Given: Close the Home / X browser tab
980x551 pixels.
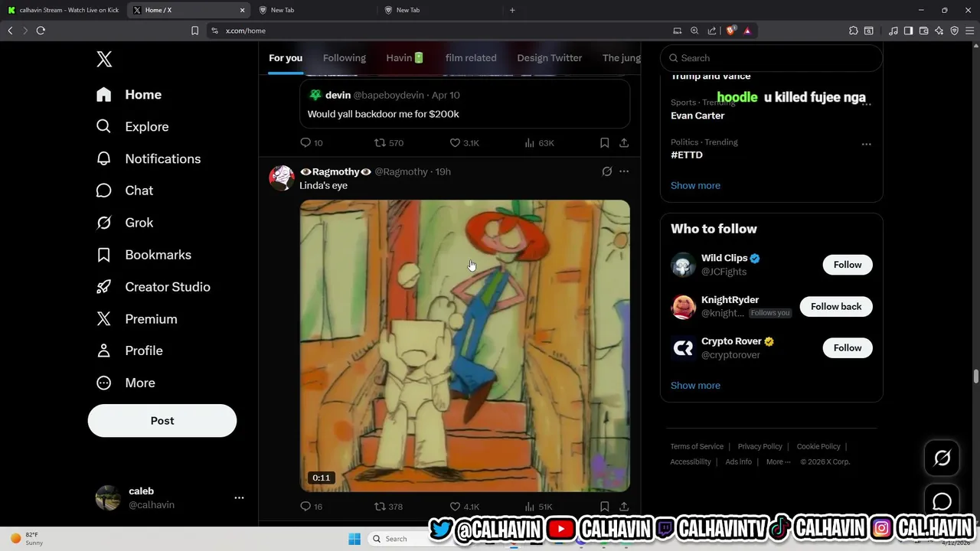Looking at the screenshot, I should (x=243, y=10).
